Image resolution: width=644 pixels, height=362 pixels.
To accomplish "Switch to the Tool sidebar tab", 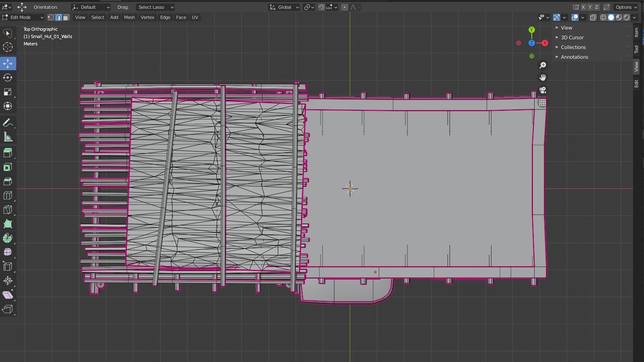I will tap(636, 50).
